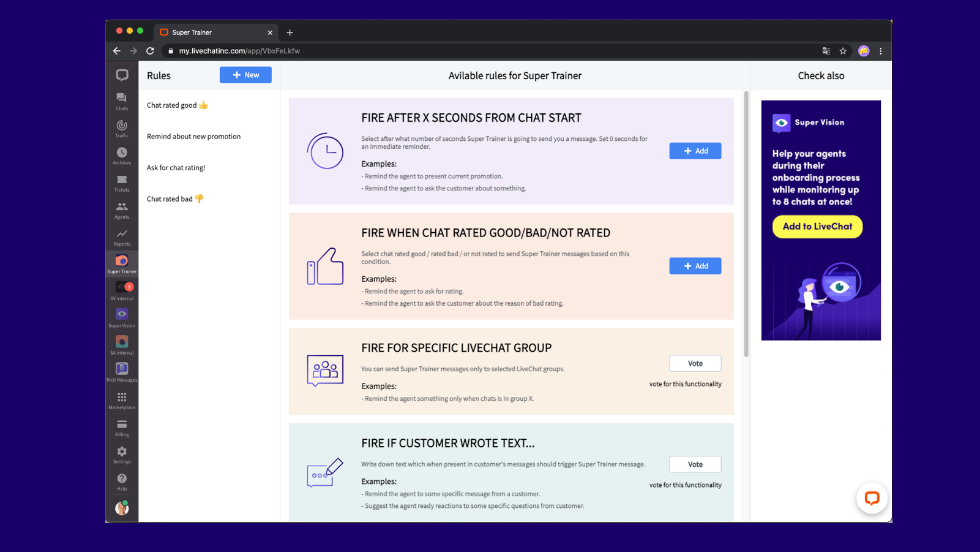Vote for customer wrote text rule
This screenshot has height=552, width=980.
(695, 464)
